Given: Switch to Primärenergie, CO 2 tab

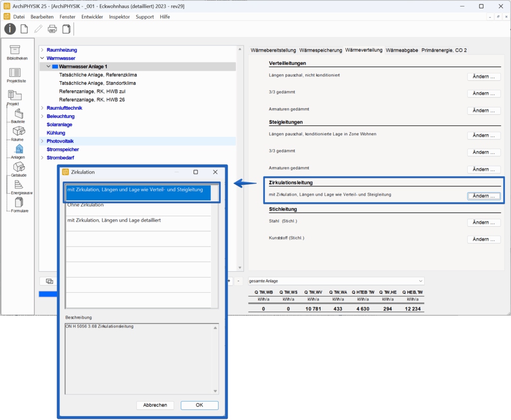Looking at the screenshot, I should point(444,50).
